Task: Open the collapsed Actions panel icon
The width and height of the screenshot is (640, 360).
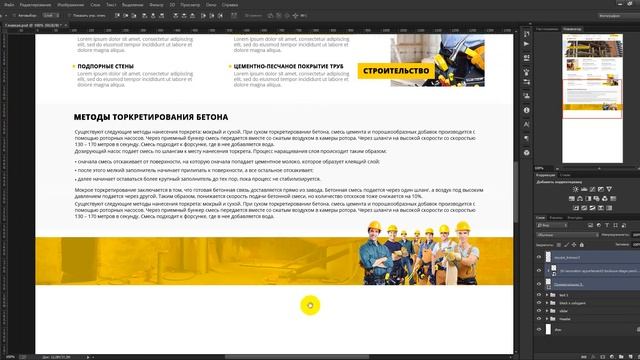Action: tap(527, 44)
